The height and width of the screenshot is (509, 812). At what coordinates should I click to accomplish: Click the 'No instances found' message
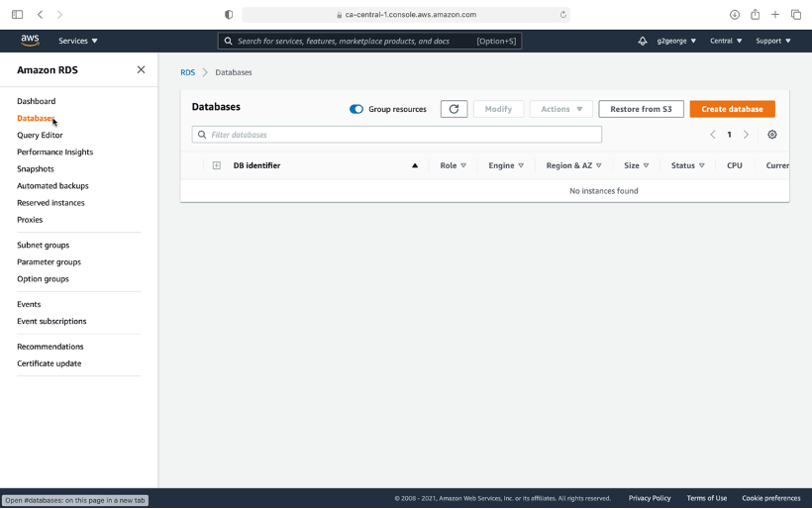[604, 191]
